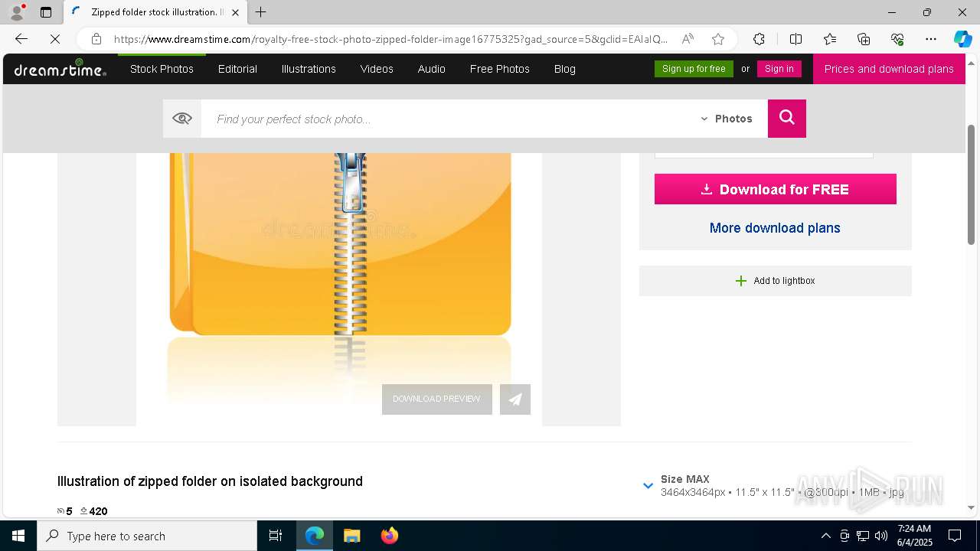The height and width of the screenshot is (551, 980).
Task: Open the Audio menu
Action: 432,69
